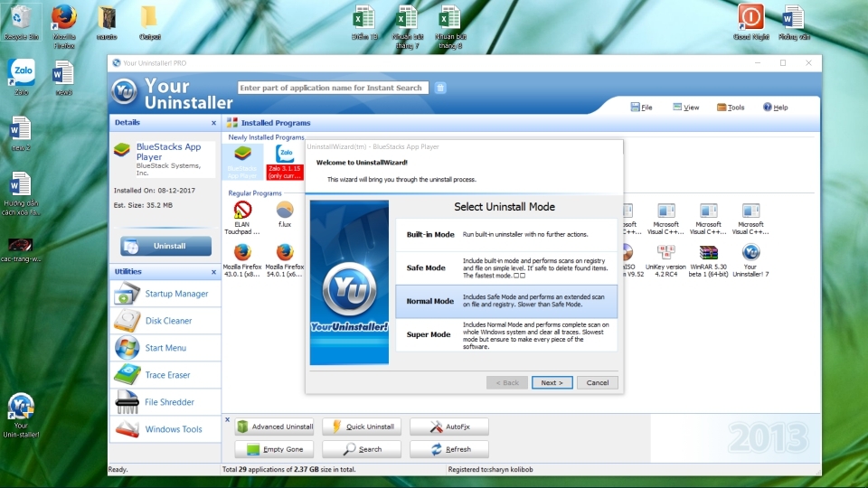Choose Normal Mode uninstall option
The image size is (868, 488).
(x=506, y=301)
